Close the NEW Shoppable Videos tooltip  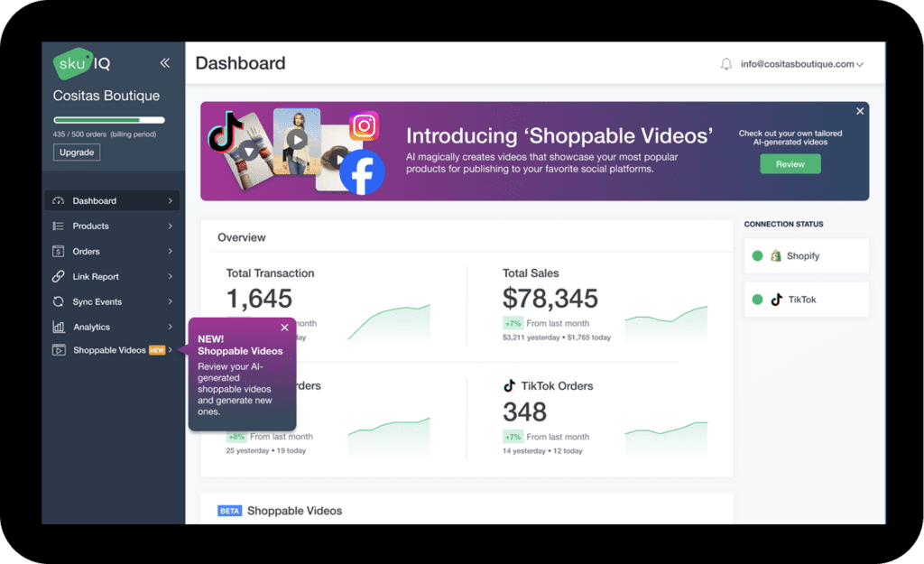[x=284, y=328]
